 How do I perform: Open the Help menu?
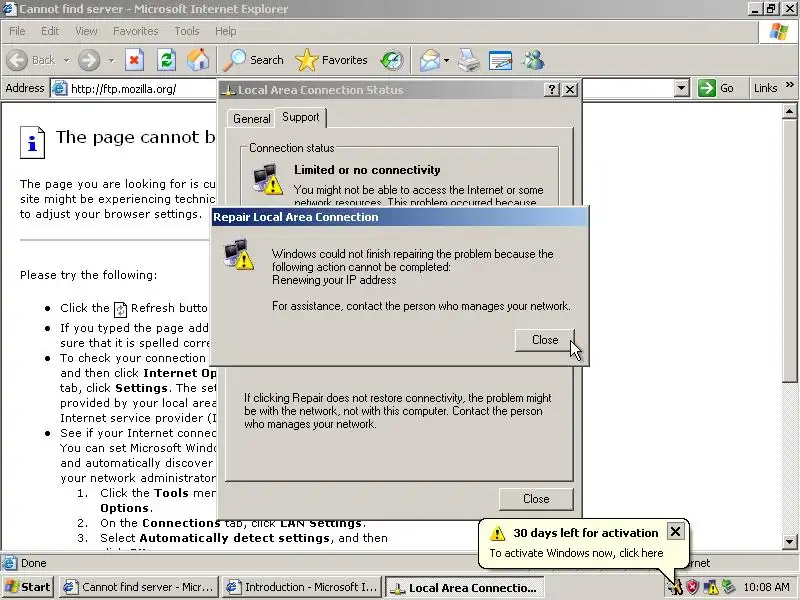tap(225, 31)
